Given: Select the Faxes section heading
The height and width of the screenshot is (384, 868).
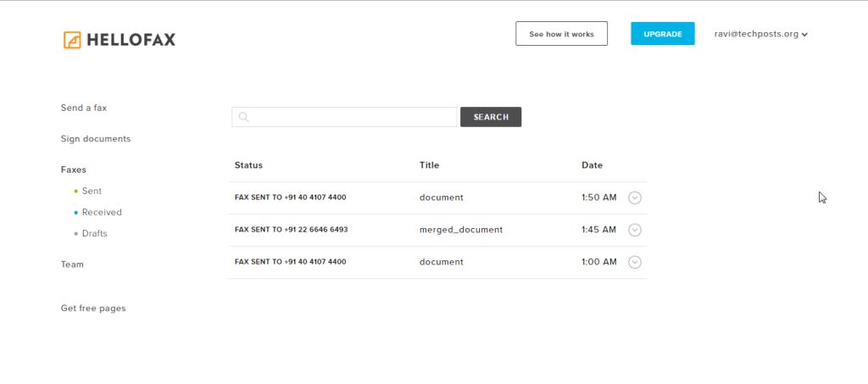Looking at the screenshot, I should (74, 170).
